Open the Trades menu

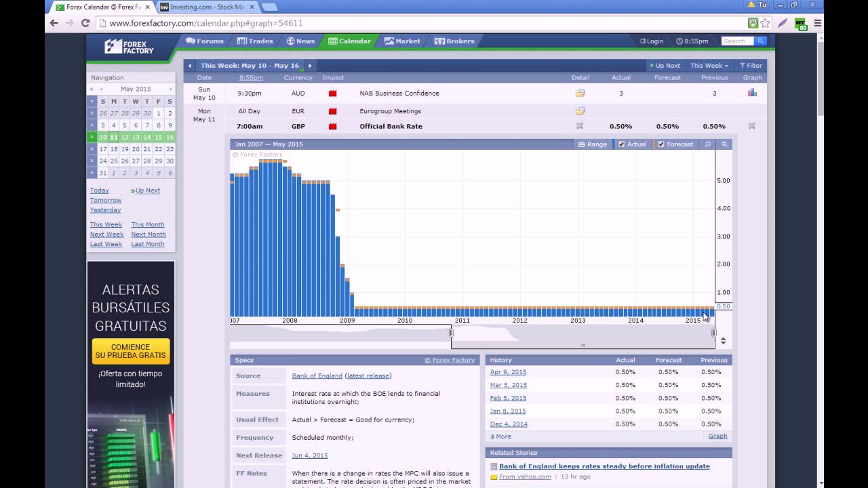pos(255,41)
